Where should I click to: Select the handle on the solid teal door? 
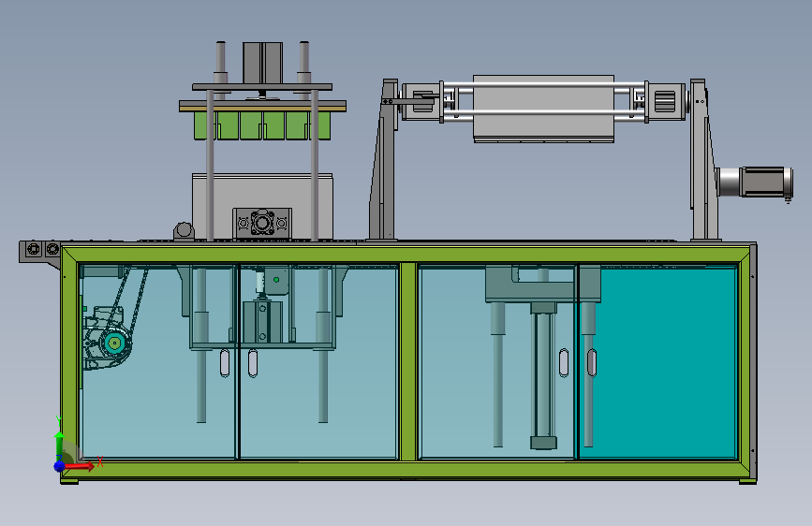pos(591,362)
